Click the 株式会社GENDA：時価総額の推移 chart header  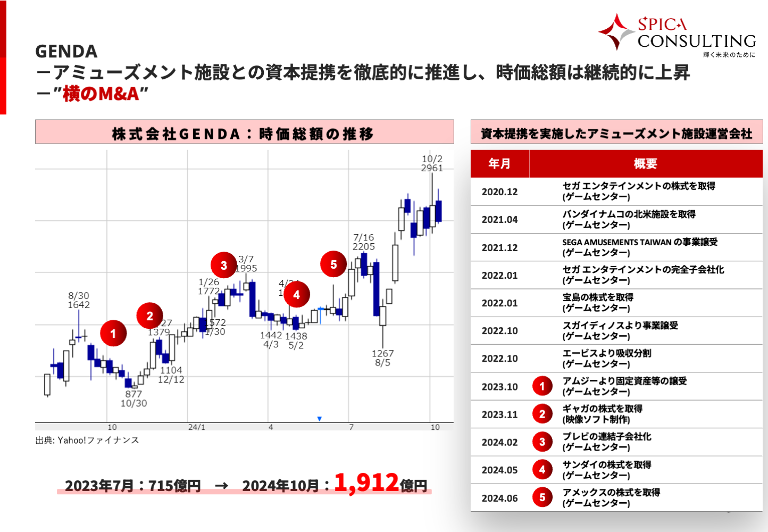coord(245,132)
